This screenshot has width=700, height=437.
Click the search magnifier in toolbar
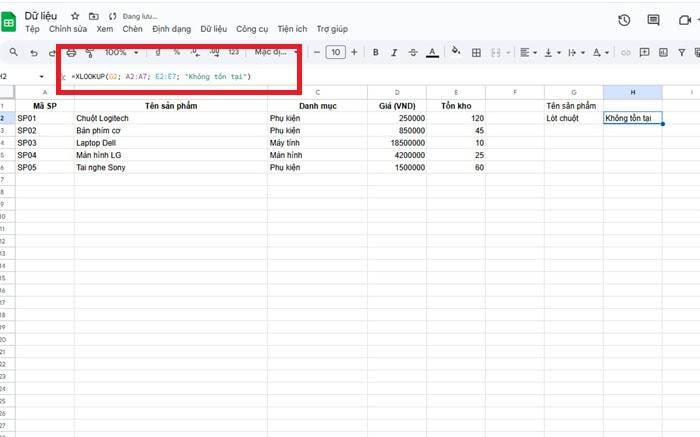(x=14, y=52)
